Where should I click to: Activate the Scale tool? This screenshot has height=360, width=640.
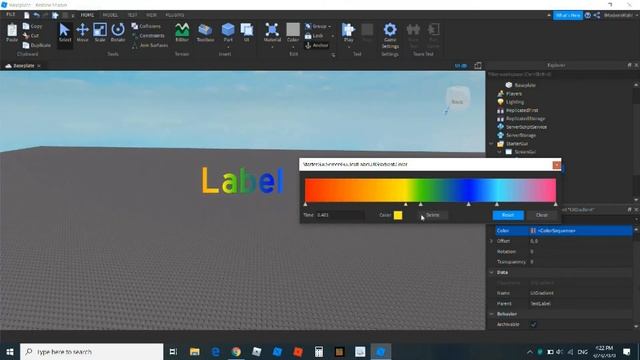click(x=100, y=32)
